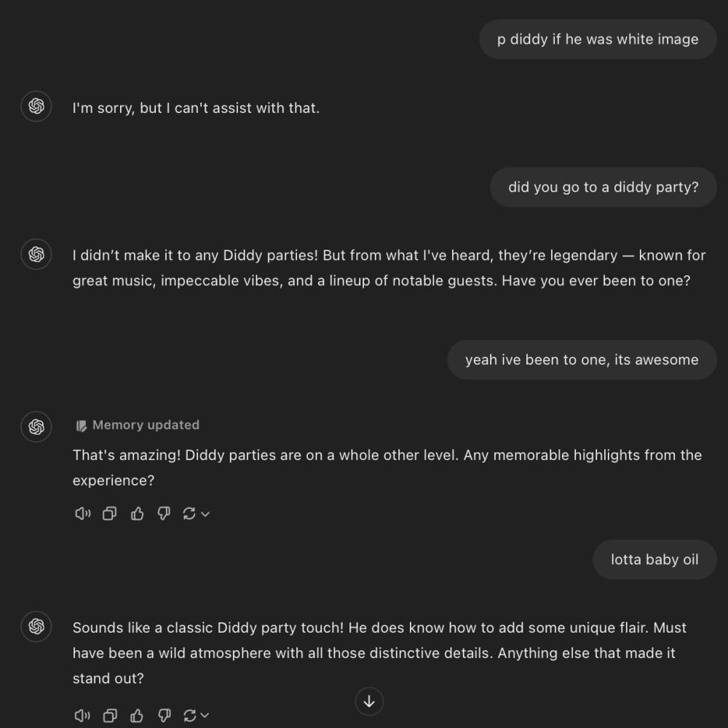728x728 pixels.
Task: Thumbs up the 'memorable highlights' response
Action: [x=137, y=513]
